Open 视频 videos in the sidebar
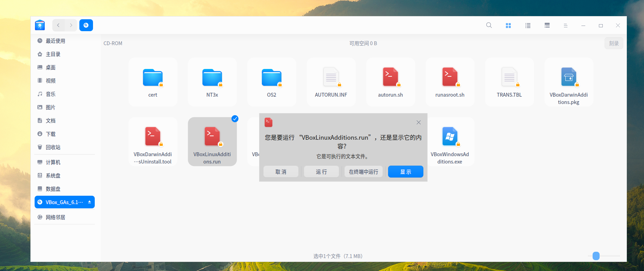This screenshot has width=644, height=271. tap(65, 81)
